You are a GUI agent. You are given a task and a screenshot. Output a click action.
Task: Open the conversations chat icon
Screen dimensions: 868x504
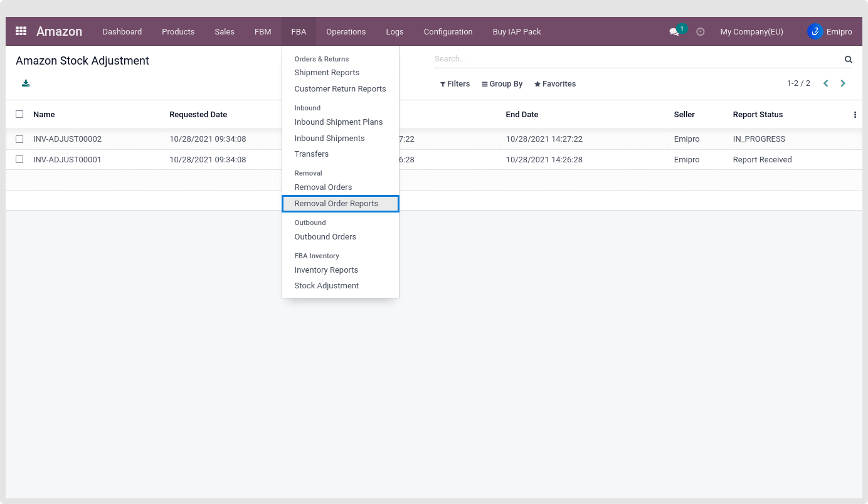[674, 32]
